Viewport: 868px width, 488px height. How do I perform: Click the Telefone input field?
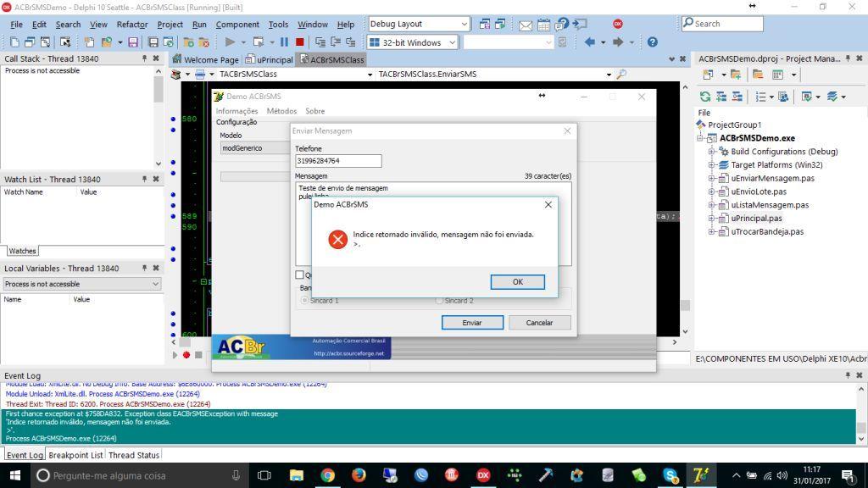[x=338, y=160]
